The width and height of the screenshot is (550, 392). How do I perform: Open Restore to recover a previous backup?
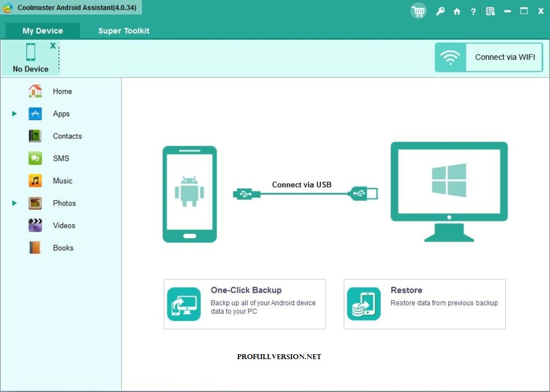pyautogui.click(x=424, y=304)
